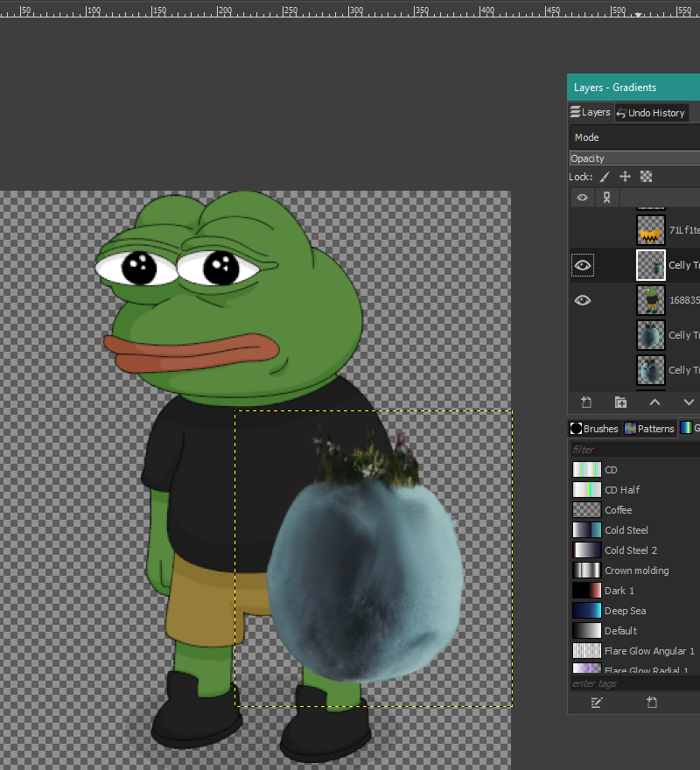Choose Flare Glow Radial 1 gradient
The image size is (700, 770).
tap(636, 668)
